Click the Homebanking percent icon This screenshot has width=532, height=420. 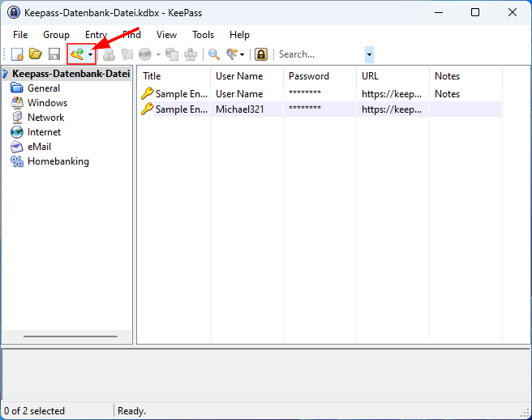(x=16, y=161)
